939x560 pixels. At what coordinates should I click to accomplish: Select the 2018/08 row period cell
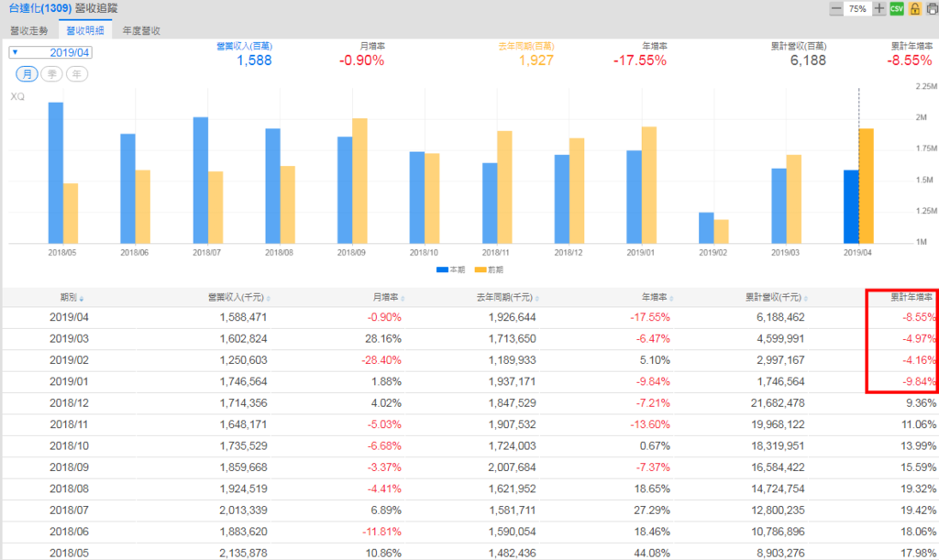[69, 489]
